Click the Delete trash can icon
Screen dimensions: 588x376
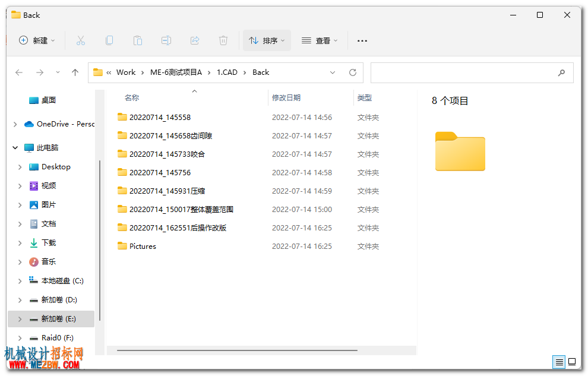tap(223, 40)
